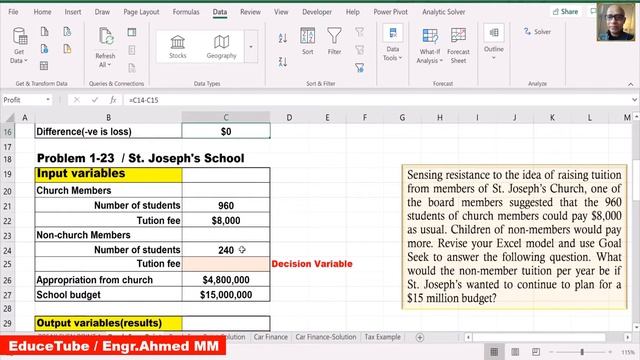Open the Page Layout tab

pyautogui.click(x=141, y=12)
